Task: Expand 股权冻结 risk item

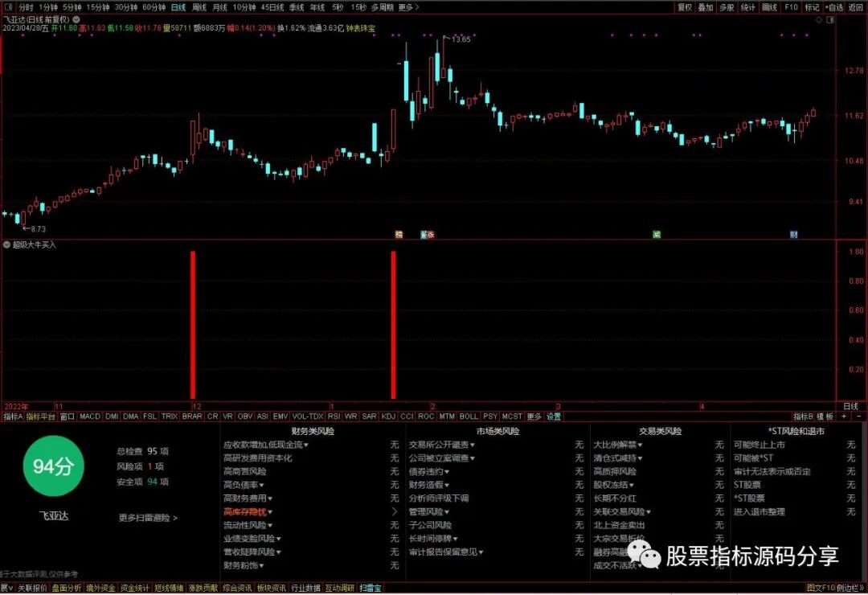Action: 613,485
